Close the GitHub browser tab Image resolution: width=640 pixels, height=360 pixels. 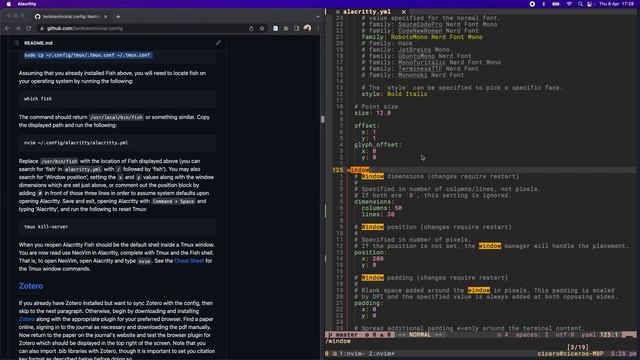coord(105,16)
